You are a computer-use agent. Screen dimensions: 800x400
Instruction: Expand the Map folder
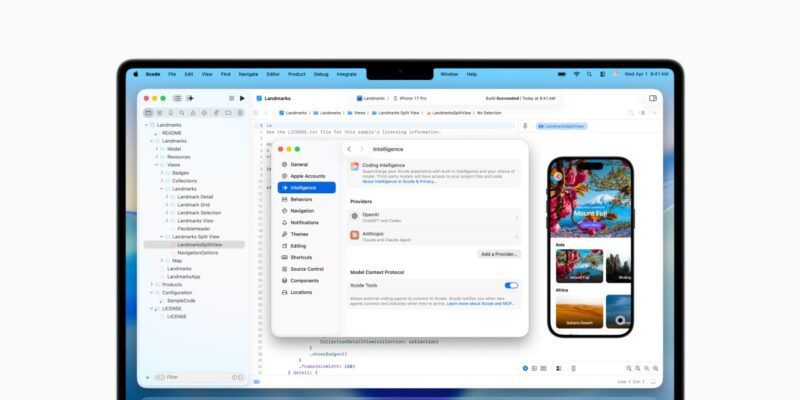[x=162, y=261]
